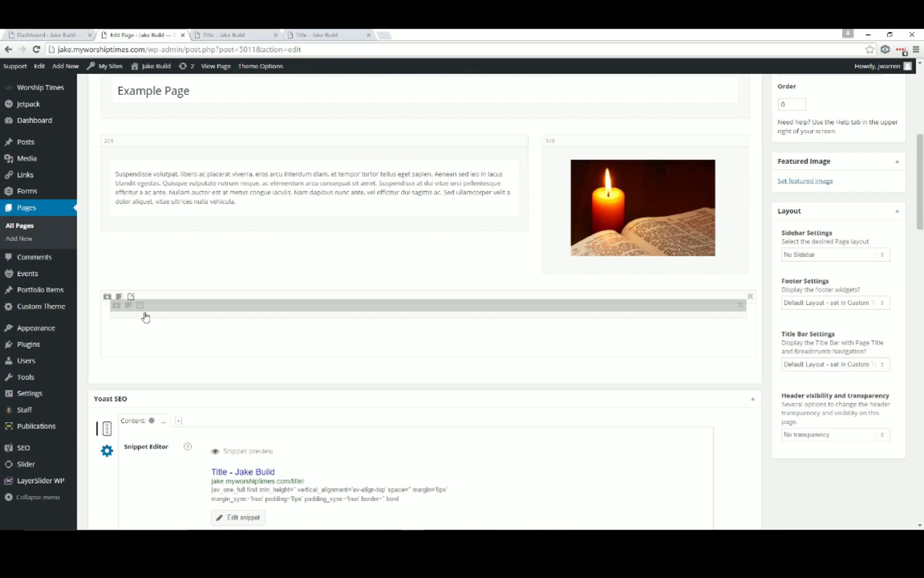The height and width of the screenshot is (578, 924).
Task: Open header transparency dropdown
Action: 835,435
